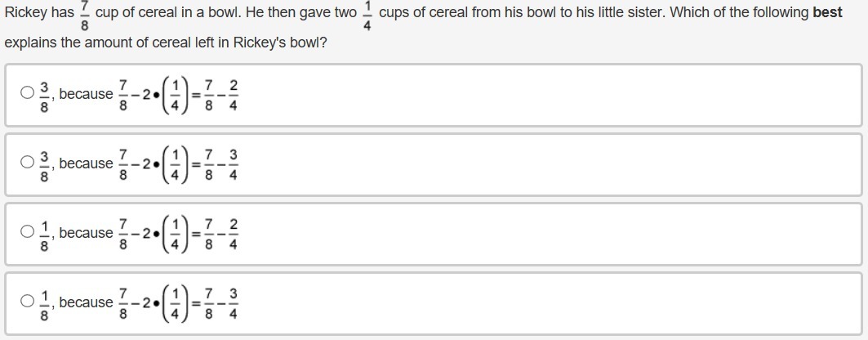Select the 3/8 radio button ending in 2/4
Viewport: 868px width, 340px height.
pos(28,93)
